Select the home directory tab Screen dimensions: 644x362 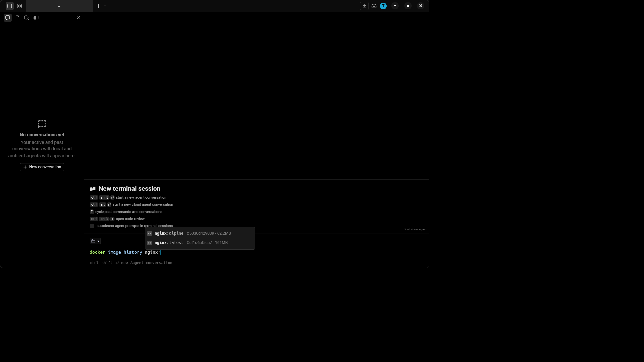[x=59, y=6]
